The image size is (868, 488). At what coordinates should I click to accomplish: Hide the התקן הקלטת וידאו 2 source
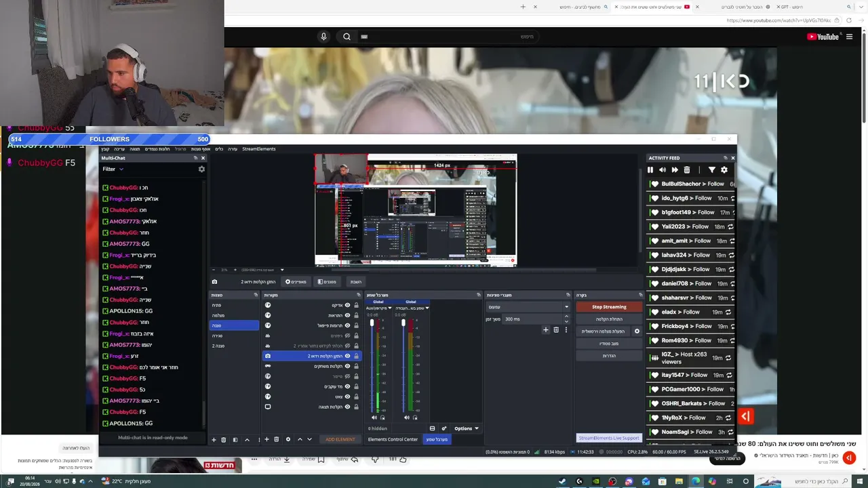click(x=347, y=356)
